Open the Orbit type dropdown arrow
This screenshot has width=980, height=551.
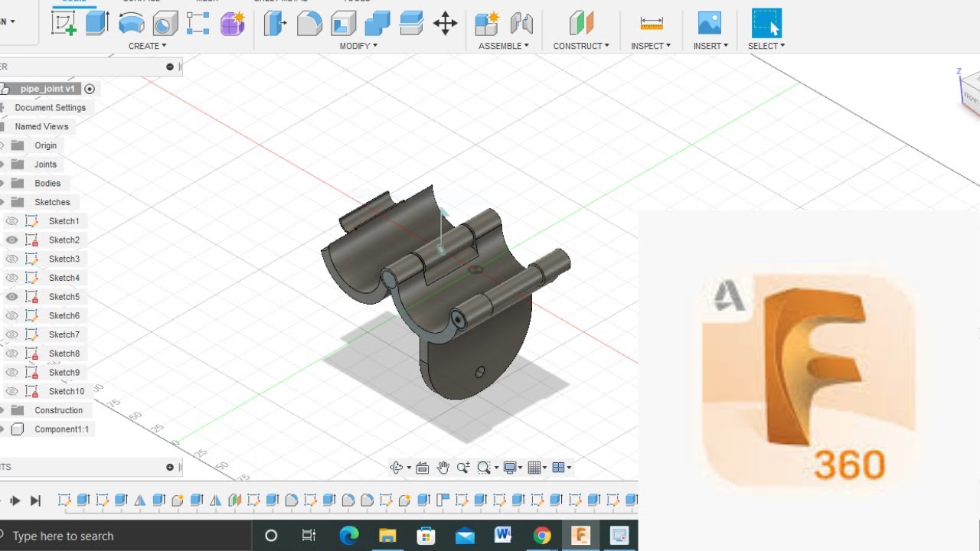point(409,468)
